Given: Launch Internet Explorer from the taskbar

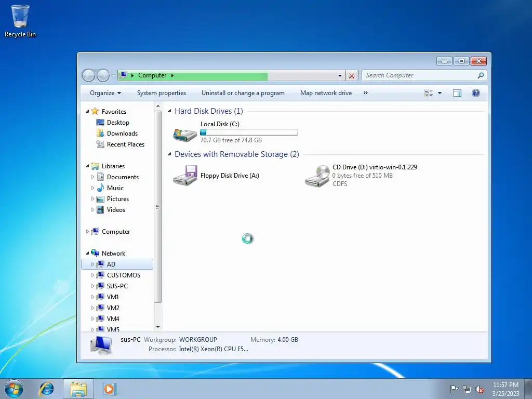Looking at the screenshot, I should [46, 389].
